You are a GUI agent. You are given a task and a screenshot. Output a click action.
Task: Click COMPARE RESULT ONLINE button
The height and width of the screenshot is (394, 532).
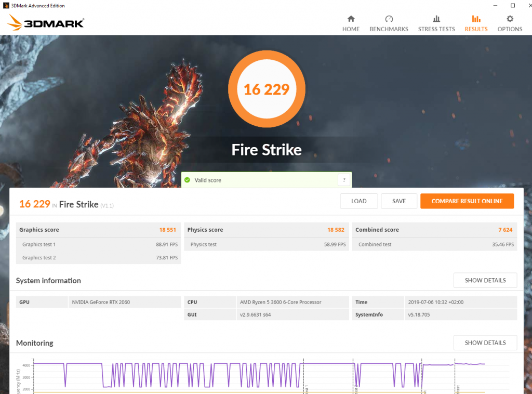tap(467, 201)
